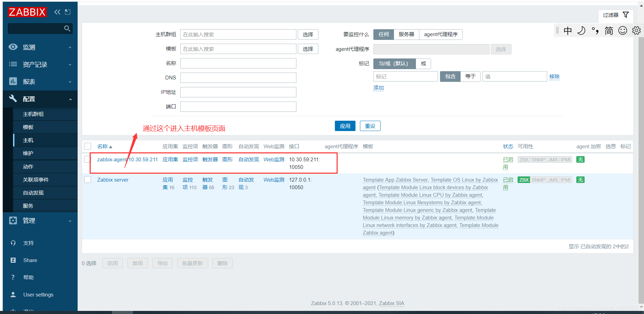The image size is (644, 314).
Task: Open 监控项 115 link of Zabbix server
Action: click(x=189, y=184)
